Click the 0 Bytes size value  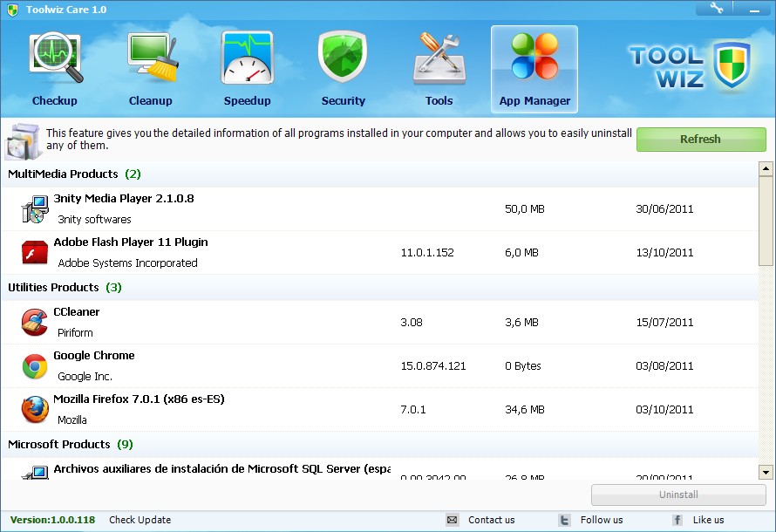pos(522,365)
